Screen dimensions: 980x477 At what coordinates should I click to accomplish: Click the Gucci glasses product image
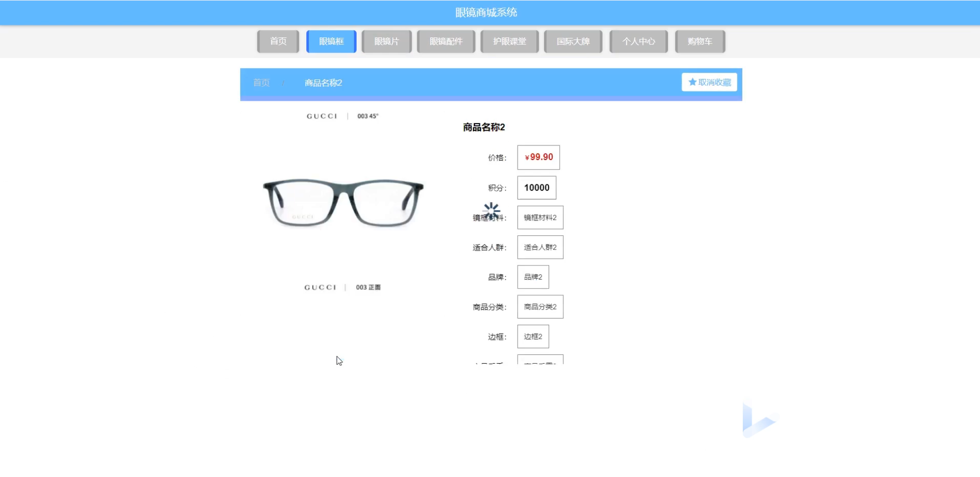[343, 203]
